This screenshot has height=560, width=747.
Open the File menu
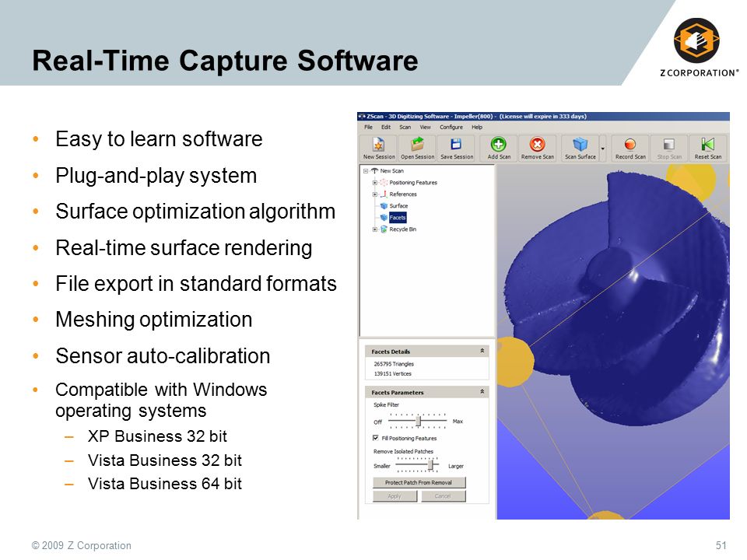368,127
